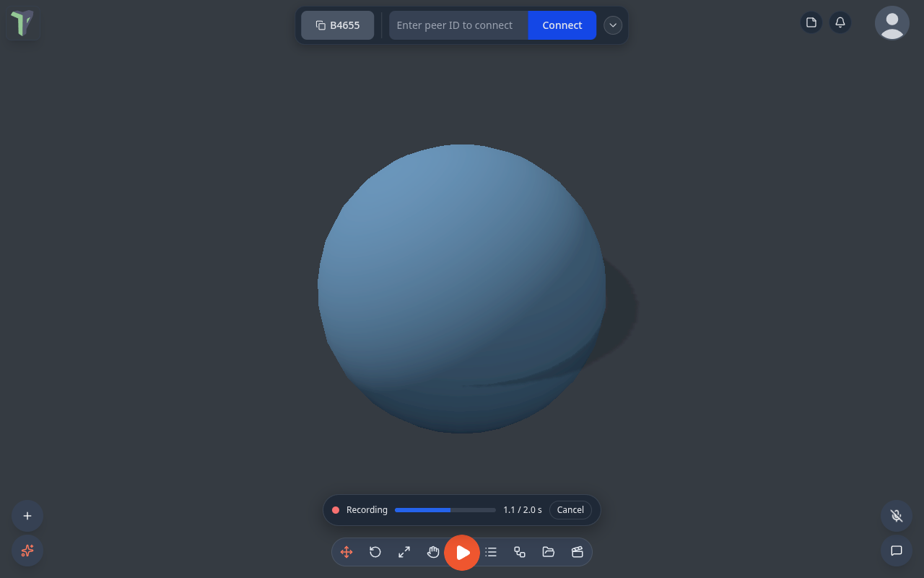924x578 pixels.
Task: Click the blue sphere in the viewport
Action: coord(462,289)
